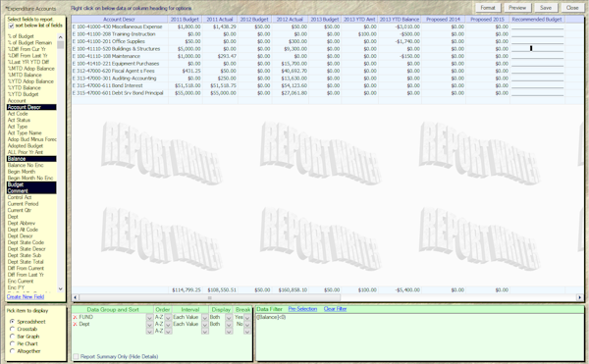The width and height of the screenshot is (589, 364).
Task: Click the Proposed 2014 column header
Action: tap(444, 20)
